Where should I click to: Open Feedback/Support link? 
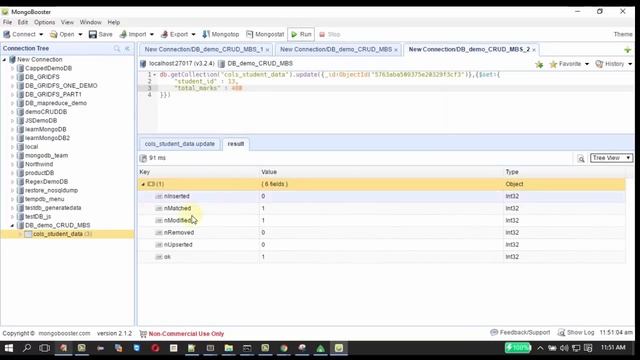point(520,333)
